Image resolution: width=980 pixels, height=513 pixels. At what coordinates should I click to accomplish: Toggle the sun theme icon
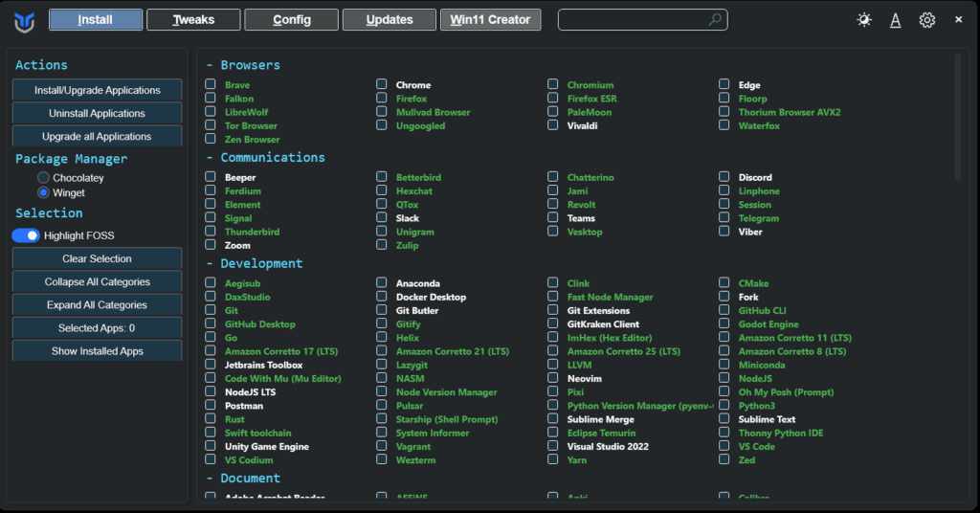[864, 20]
